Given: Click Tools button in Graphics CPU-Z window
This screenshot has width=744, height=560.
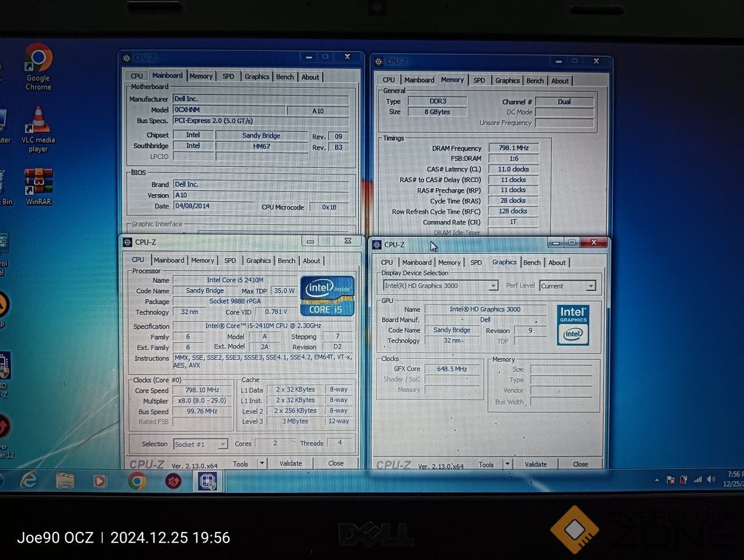Looking at the screenshot, I should coord(486,465).
